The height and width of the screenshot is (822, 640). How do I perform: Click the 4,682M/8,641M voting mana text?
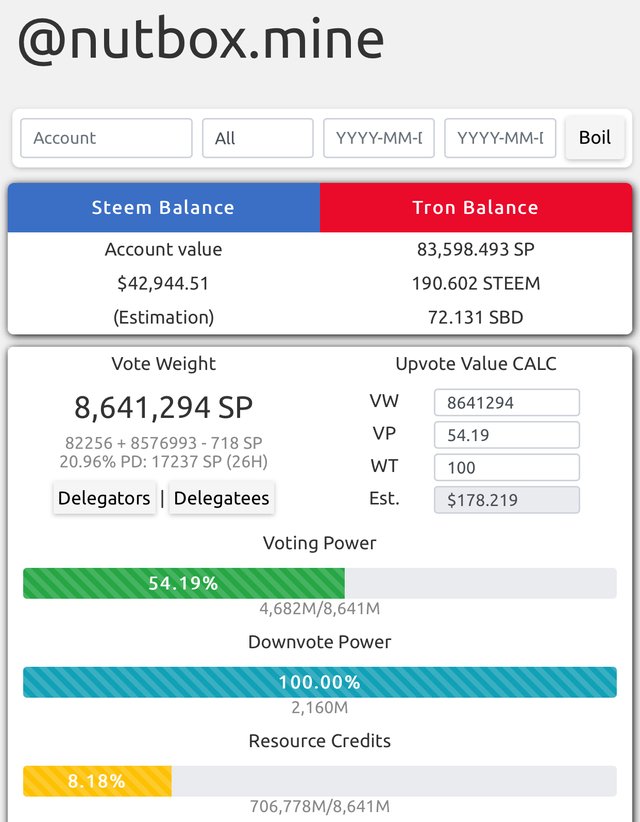pyautogui.click(x=320, y=609)
